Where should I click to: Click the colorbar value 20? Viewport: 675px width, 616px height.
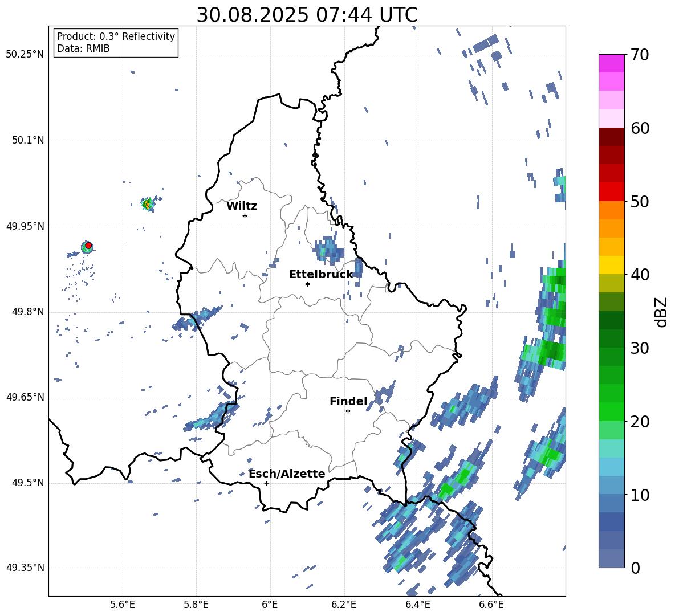(x=639, y=421)
